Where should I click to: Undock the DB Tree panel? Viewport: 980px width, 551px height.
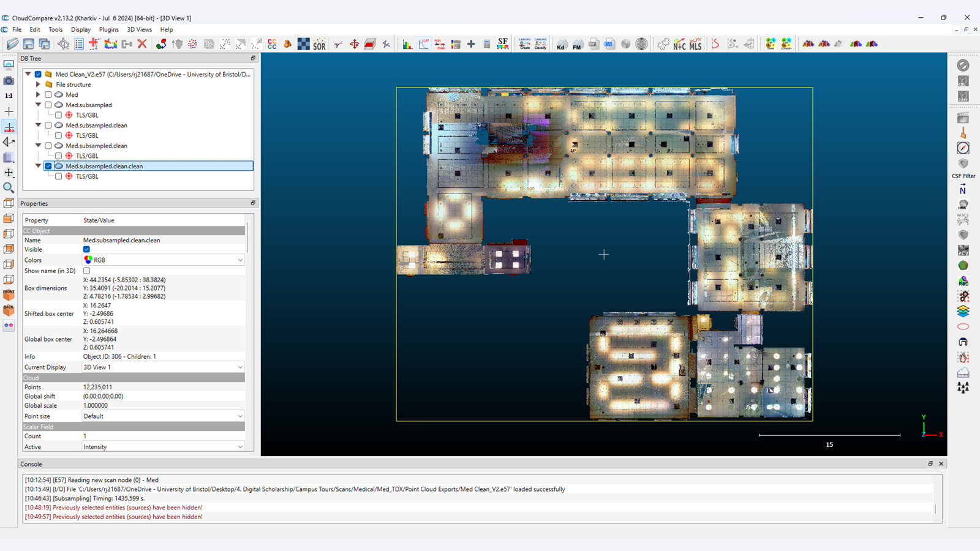(253, 58)
